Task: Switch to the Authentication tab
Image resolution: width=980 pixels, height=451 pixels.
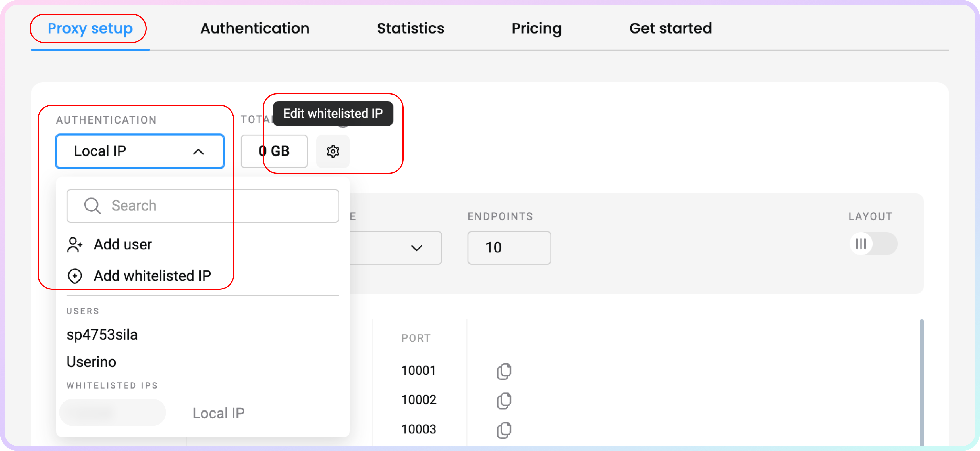Action: point(255,28)
